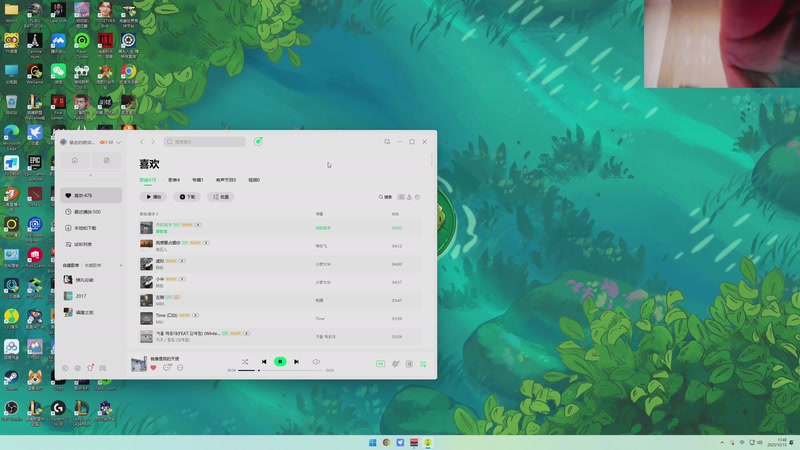
Task: Open Chrome in the taskbar
Action: point(386,442)
